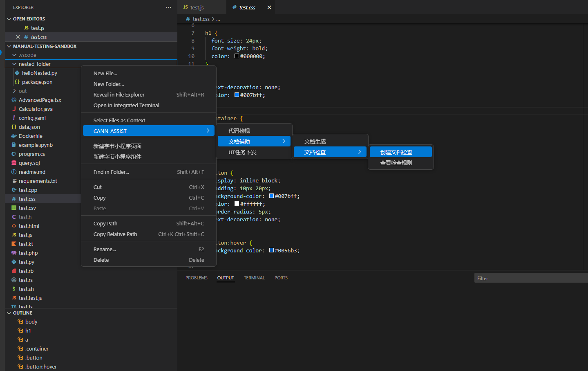Collapse the Outline section

tap(9, 313)
